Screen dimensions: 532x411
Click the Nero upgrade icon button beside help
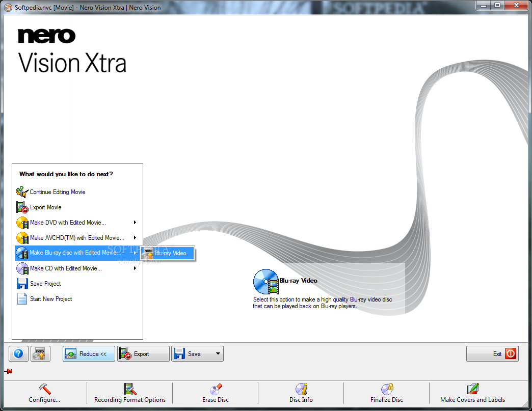tap(40, 353)
